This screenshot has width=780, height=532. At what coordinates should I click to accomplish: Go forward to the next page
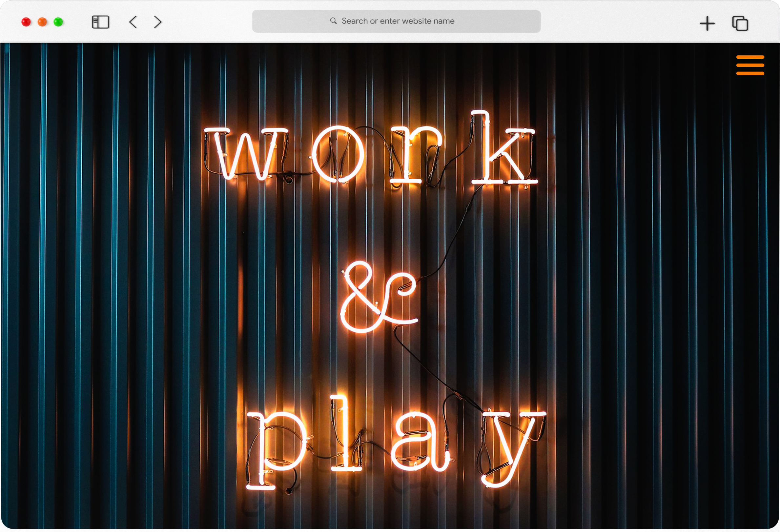pyautogui.click(x=158, y=22)
